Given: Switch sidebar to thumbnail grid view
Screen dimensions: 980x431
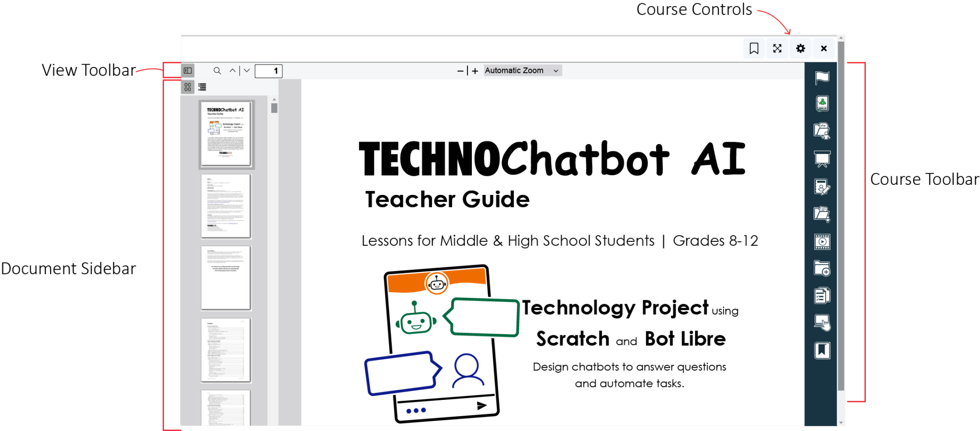Looking at the screenshot, I should click(188, 87).
